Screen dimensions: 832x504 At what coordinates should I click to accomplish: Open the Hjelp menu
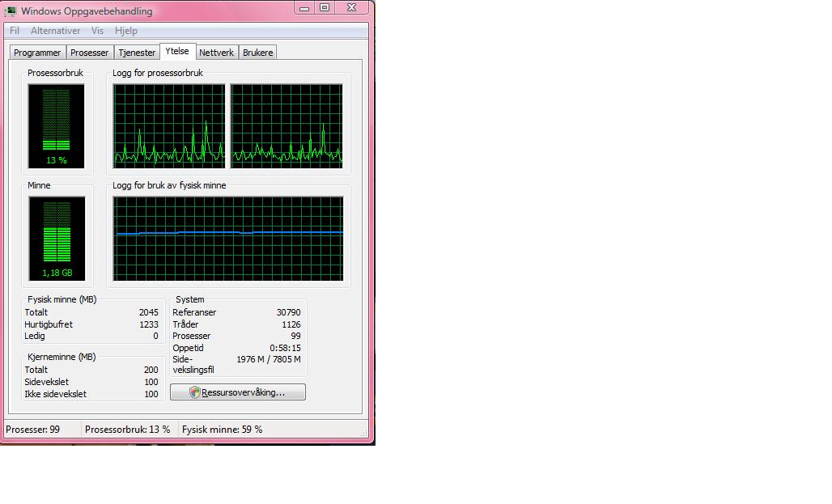click(125, 31)
